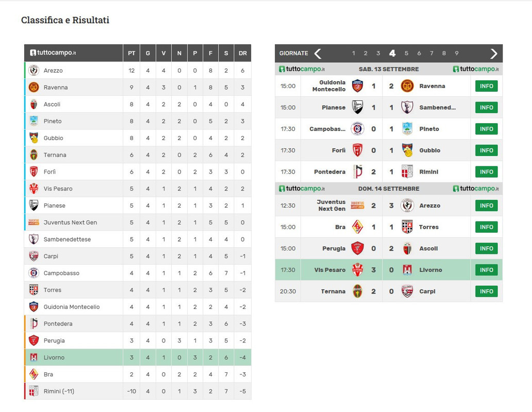The width and height of the screenshot is (532, 412).
Task: Open the Sambenedettese team link in the standings
Action: pyautogui.click(x=67, y=239)
